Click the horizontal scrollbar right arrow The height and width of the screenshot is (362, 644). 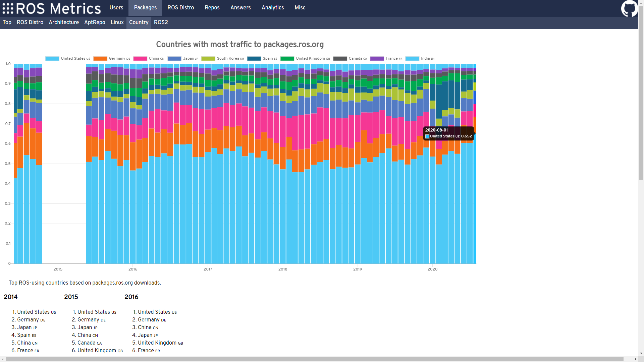point(635,359)
